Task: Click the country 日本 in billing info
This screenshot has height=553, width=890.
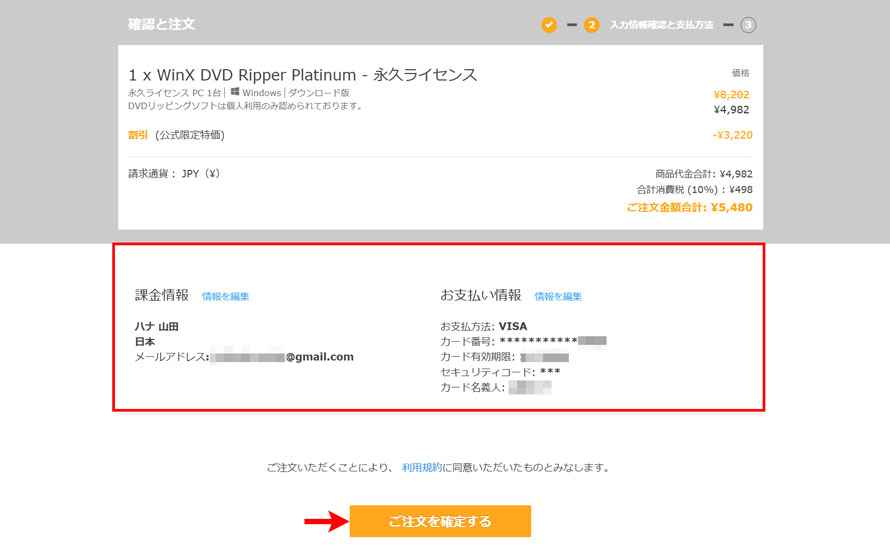Action: (145, 342)
